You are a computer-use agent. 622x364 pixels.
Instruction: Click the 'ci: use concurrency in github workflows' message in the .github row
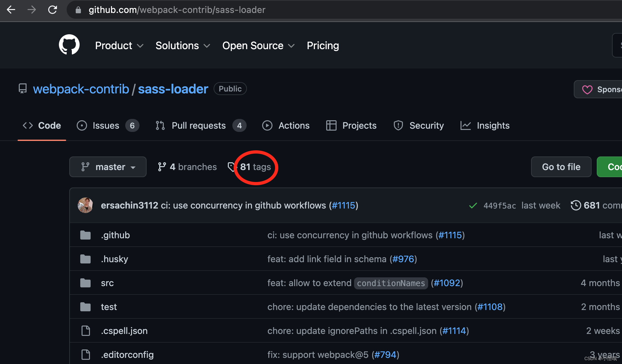click(350, 235)
